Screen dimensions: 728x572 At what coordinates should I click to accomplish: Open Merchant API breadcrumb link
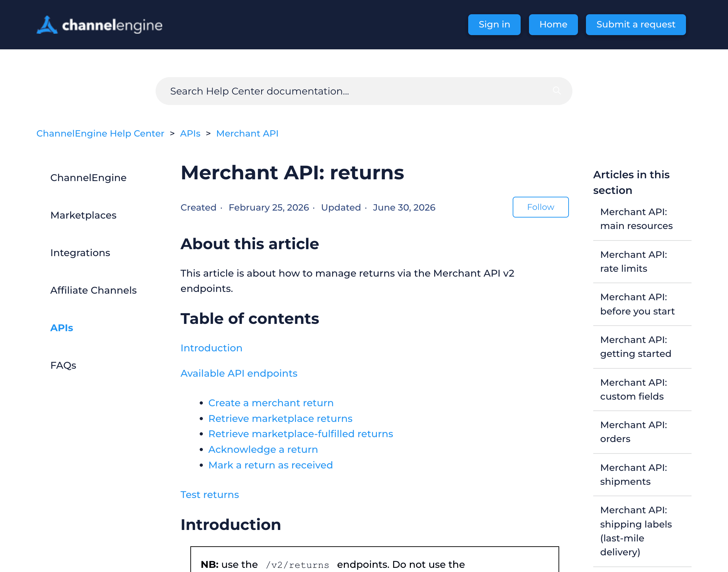coord(247,133)
